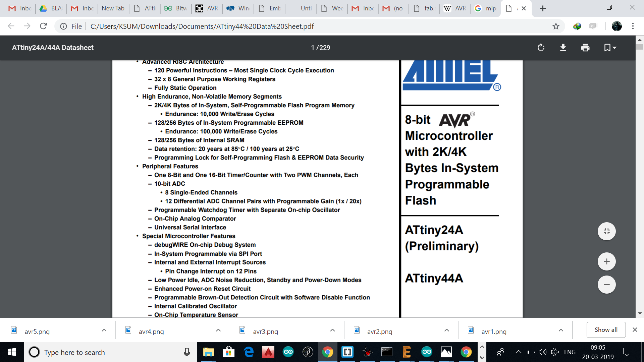Zoom out of the PDF
Viewport: 644px width, 362px height.
(x=606, y=285)
